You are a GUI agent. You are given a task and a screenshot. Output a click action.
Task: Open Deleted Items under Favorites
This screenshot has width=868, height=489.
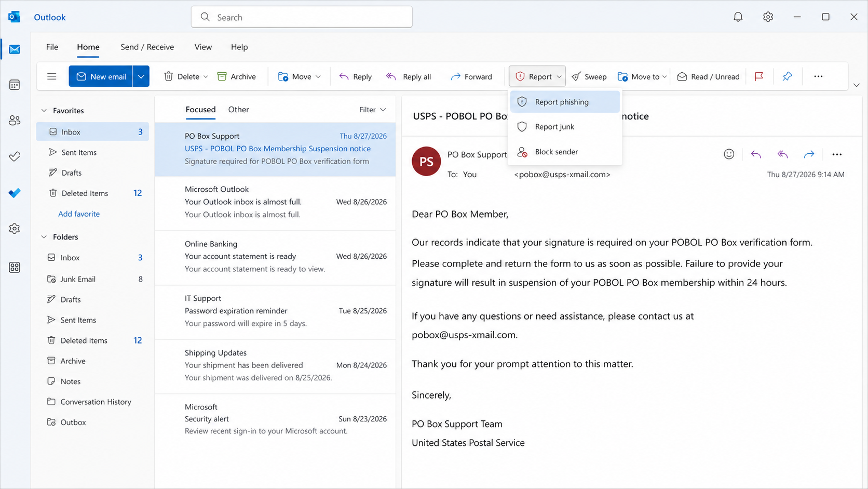92,193
